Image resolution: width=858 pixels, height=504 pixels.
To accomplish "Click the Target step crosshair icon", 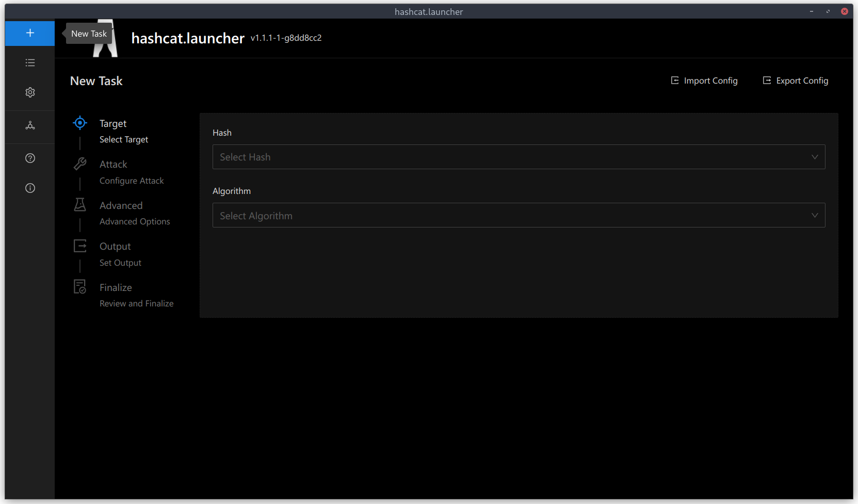I will [x=80, y=123].
